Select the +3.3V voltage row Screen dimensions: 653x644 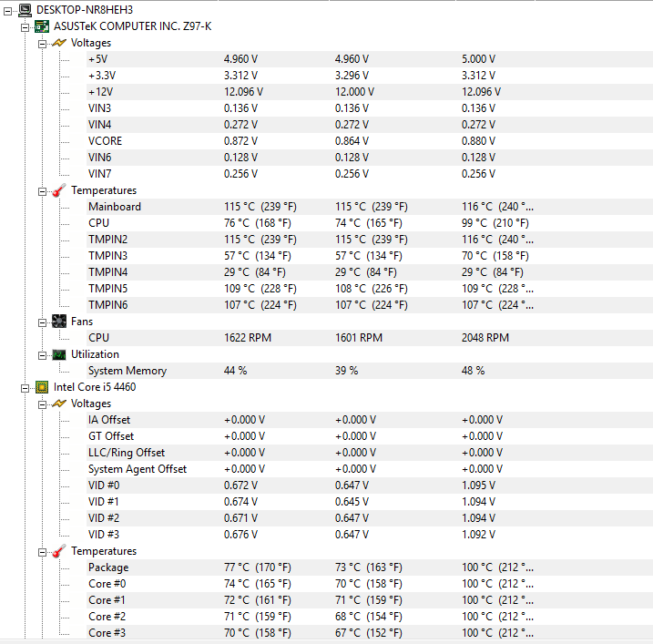370,76
